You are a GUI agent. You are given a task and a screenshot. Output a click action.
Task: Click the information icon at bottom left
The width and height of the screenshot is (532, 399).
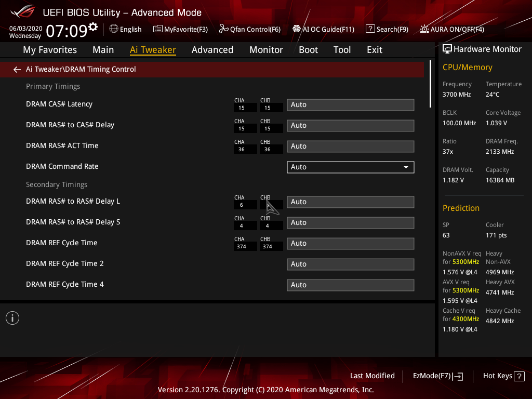tap(12, 317)
